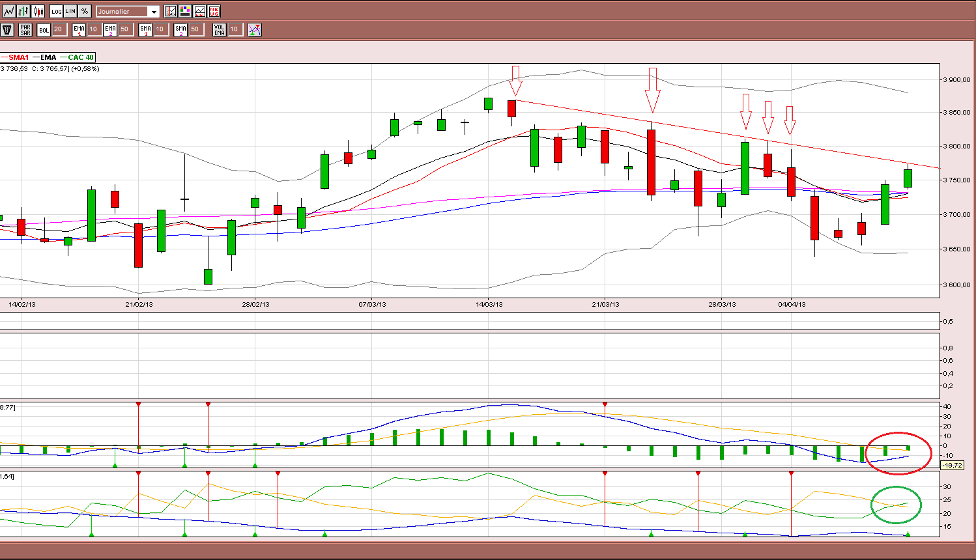
Task: Toggle the PAR SAR indicator button
Action: click(x=25, y=30)
